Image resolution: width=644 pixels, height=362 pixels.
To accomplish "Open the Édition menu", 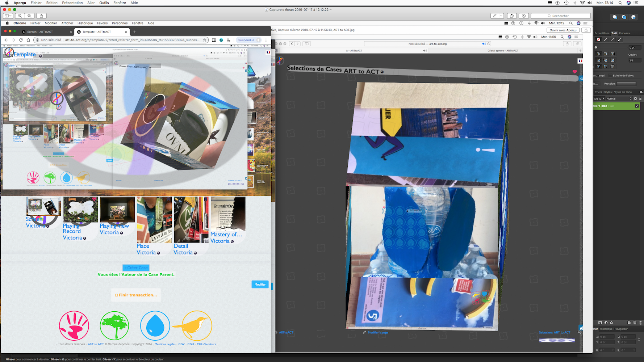I will [52, 3].
